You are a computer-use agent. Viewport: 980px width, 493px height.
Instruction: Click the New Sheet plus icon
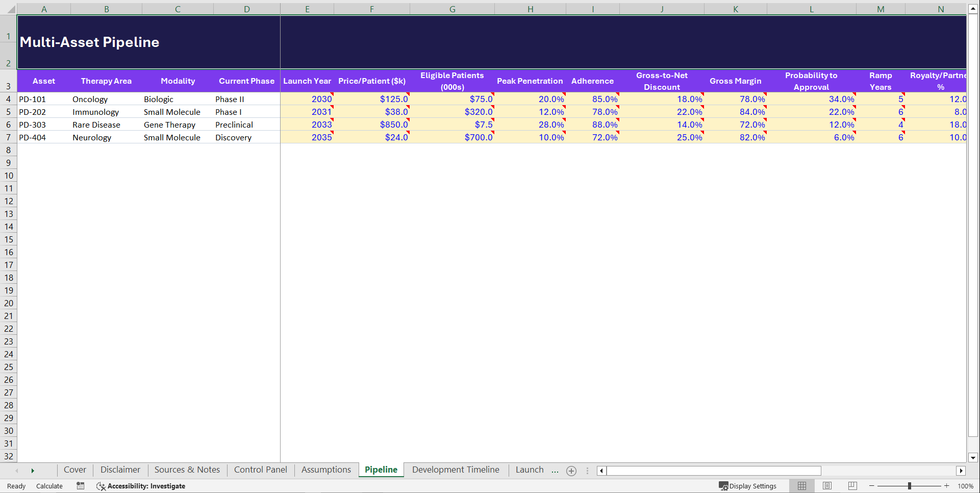click(x=571, y=471)
